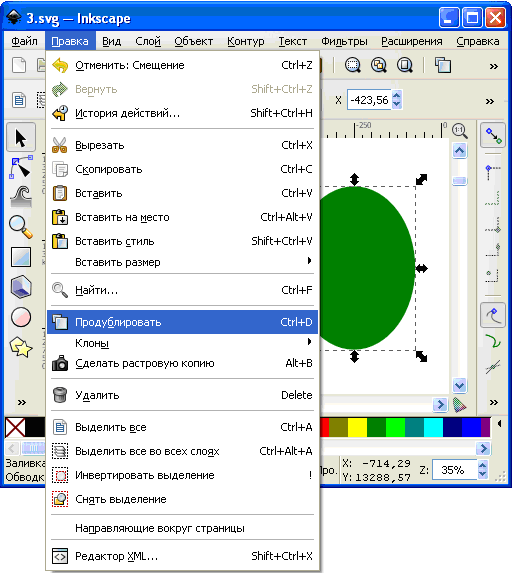Toggle snap nodes or handles button
Viewport: 513px width, 573px height.
point(493,315)
